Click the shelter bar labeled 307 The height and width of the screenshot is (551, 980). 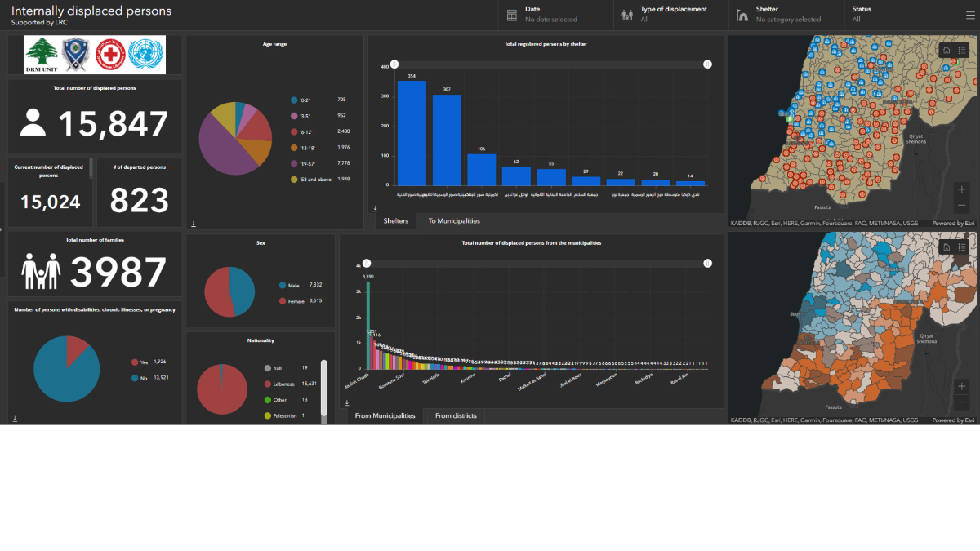pos(447,140)
